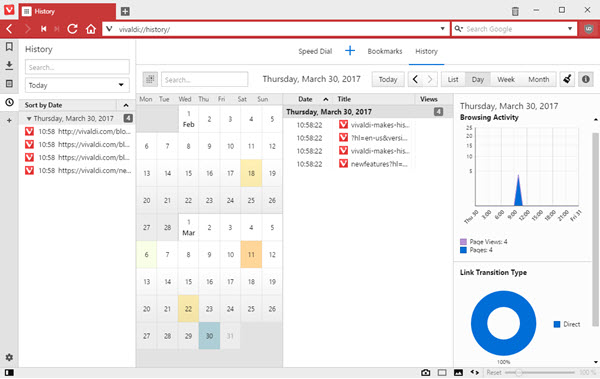Collapse Thursday, March 30, 2017 group in panel
600x379 pixels.
pyautogui.click(x=29, y=119)
